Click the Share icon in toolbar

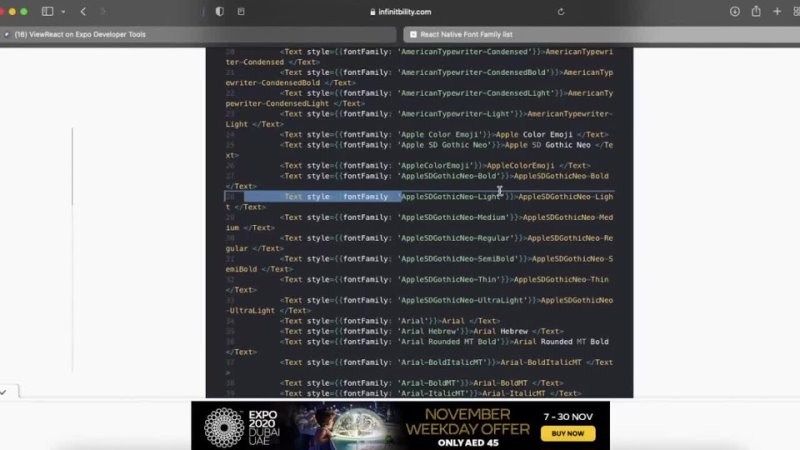point(756,11)
